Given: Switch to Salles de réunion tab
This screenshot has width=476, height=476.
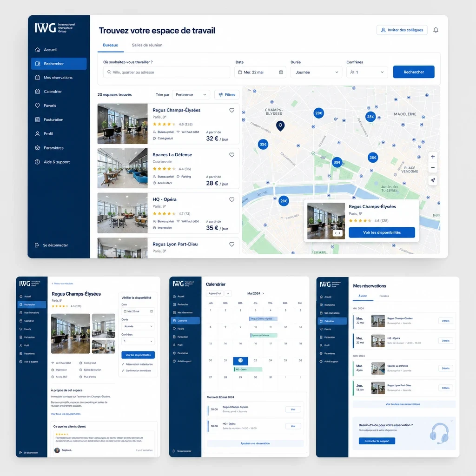Looking at the screenshot, I should click(147, 45).
